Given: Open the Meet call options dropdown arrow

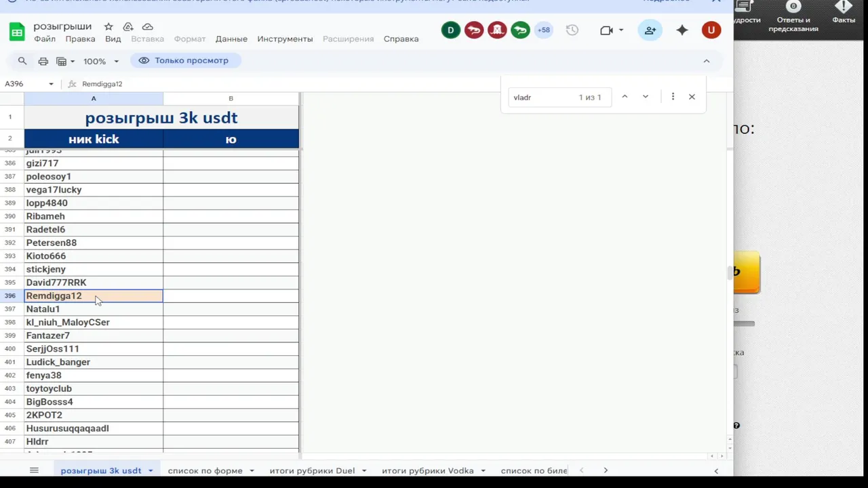Looking at the screenshot, I should [x=621, y=30].
